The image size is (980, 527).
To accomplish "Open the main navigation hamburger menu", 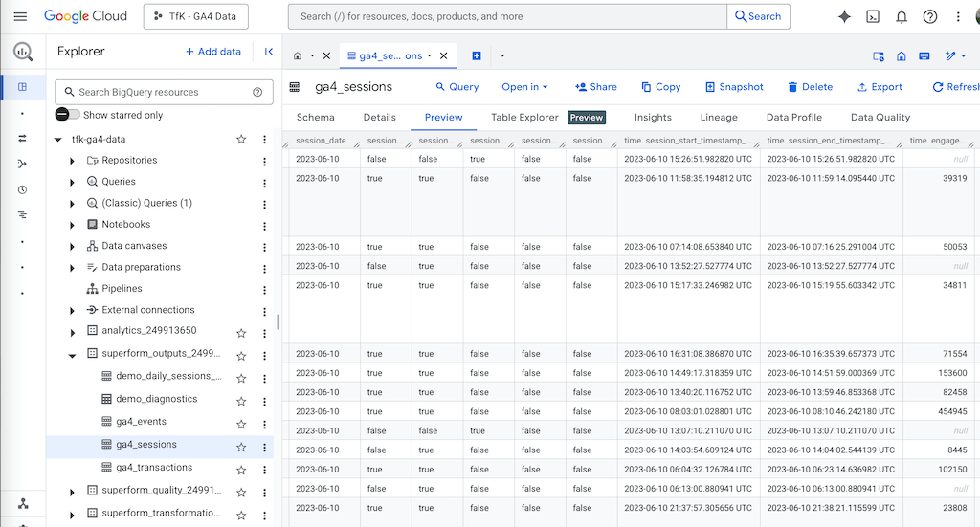I will (x=20, y=16).
